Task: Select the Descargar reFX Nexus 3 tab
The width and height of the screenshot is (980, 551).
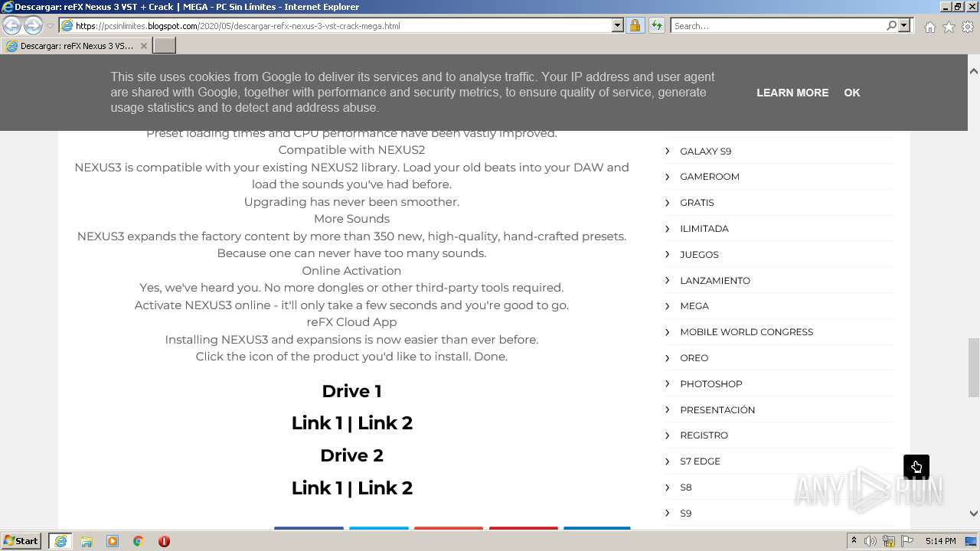Action: [77, 46]
